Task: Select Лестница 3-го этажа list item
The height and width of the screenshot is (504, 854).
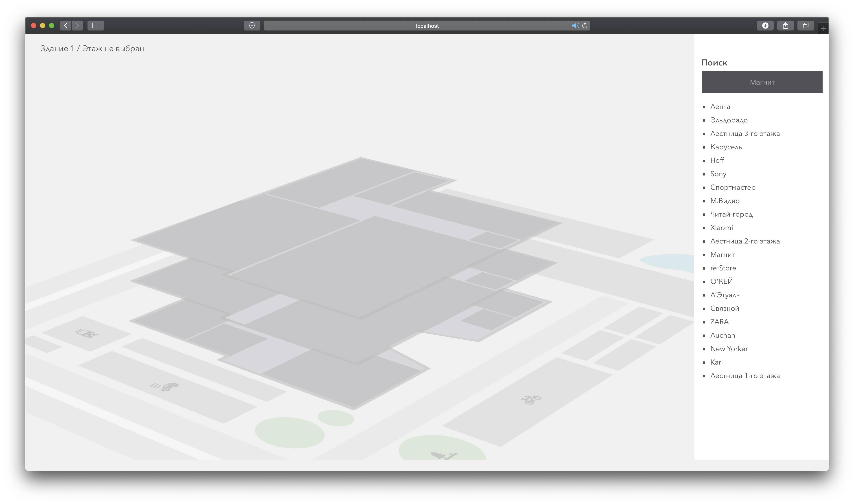Action: point(745,133)
